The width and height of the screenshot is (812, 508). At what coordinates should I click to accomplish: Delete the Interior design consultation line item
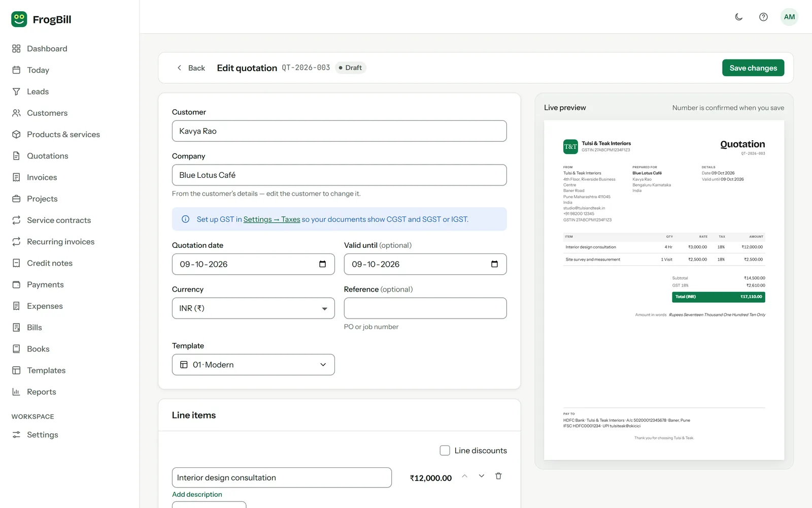pos(498,476)
